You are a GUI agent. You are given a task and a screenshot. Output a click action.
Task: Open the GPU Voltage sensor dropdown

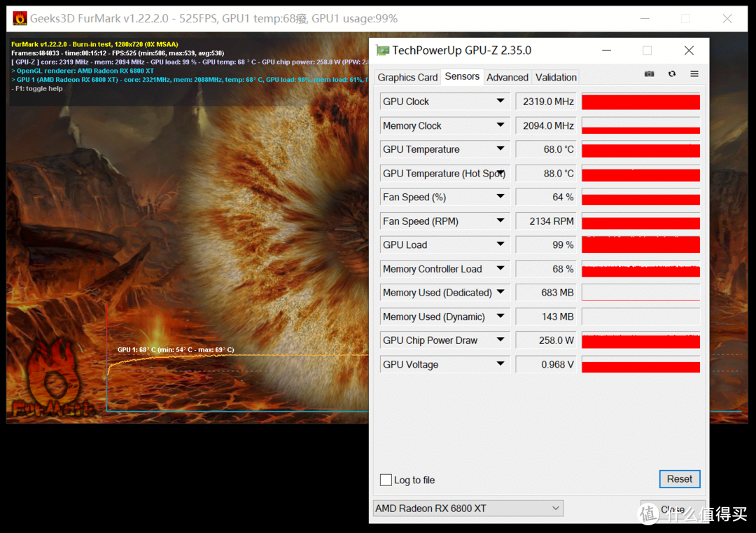(500, 364)
